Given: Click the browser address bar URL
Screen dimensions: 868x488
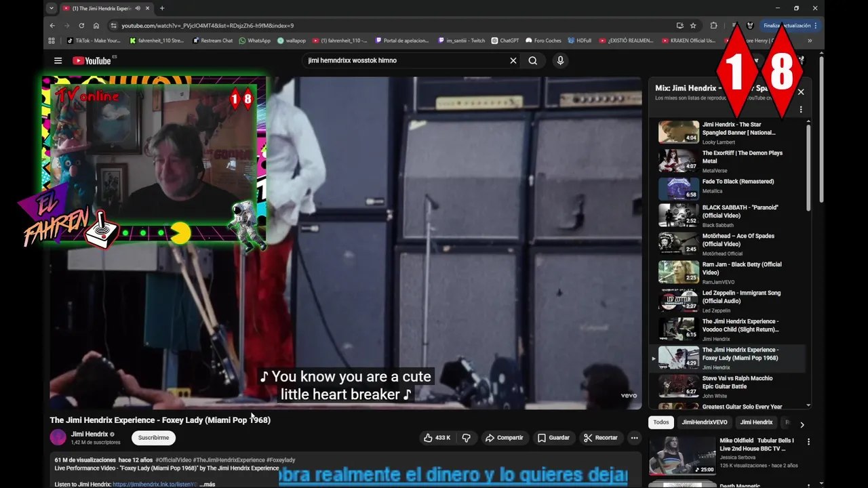Looking at the screenshot, I should click(208, 26).
